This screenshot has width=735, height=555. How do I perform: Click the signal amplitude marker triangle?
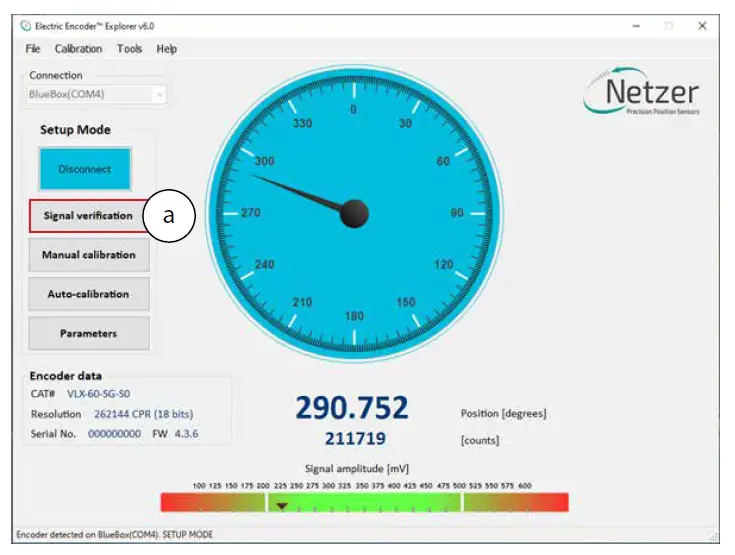tap(282, 506)
